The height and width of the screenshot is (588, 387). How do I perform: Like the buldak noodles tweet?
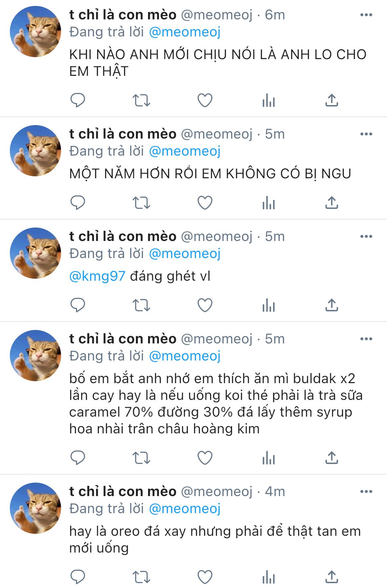pyautogui.click(x=205, y=458)
